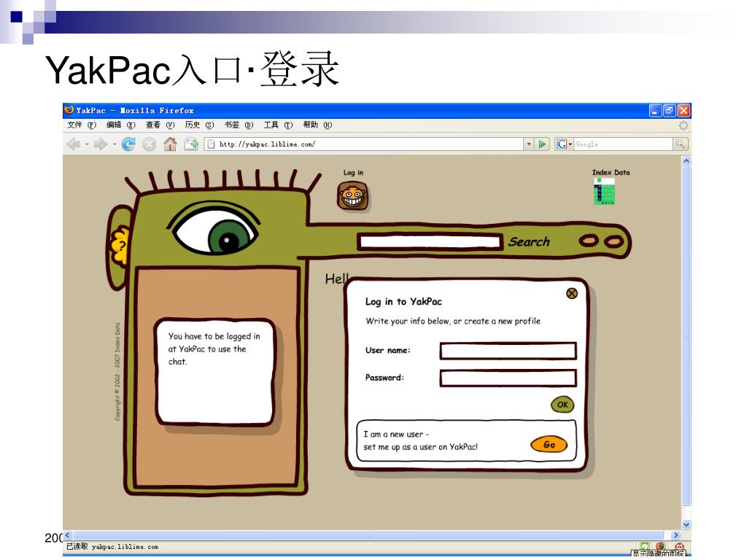Click the YakPac search input box
Image resolution: width=747 pixels, height=560 pixels.
pyautogui.click(x=430, y=241)
